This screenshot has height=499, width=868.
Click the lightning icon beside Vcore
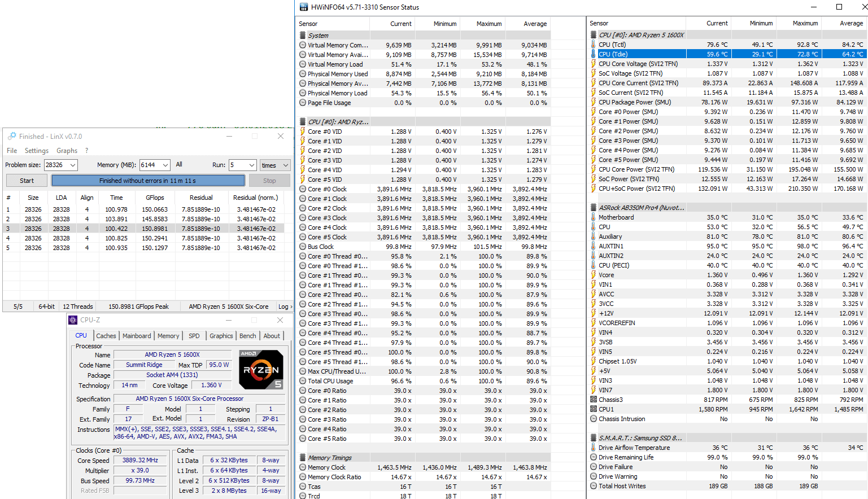pos(594,275)
